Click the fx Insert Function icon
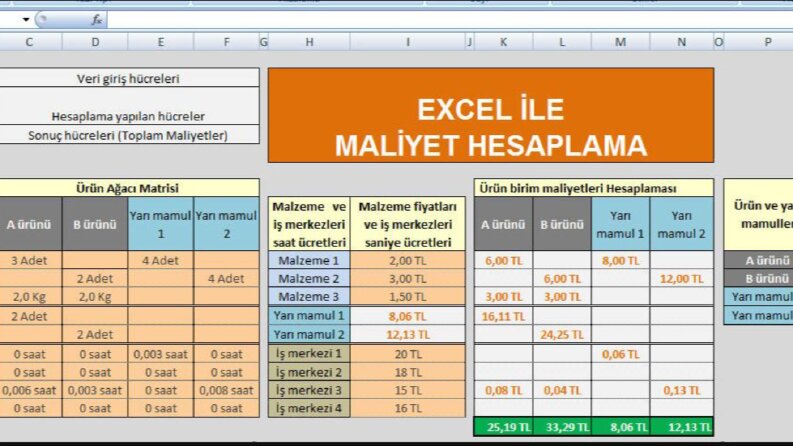The height and width of the screenshot is (446, 793). 96,20
